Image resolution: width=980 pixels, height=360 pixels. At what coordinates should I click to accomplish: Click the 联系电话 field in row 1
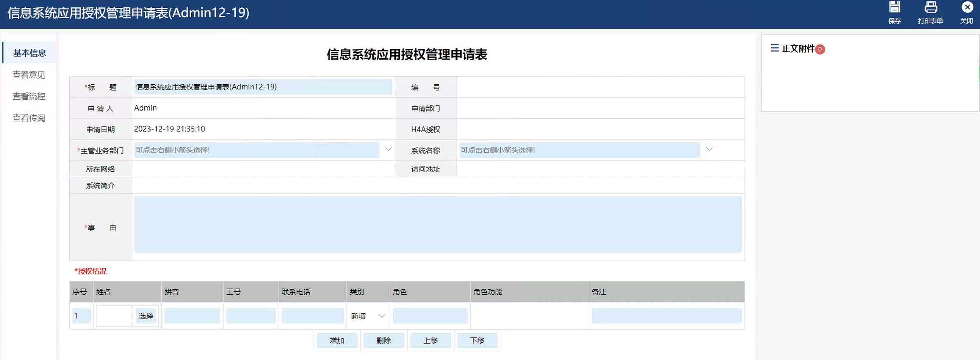point(312,316)
